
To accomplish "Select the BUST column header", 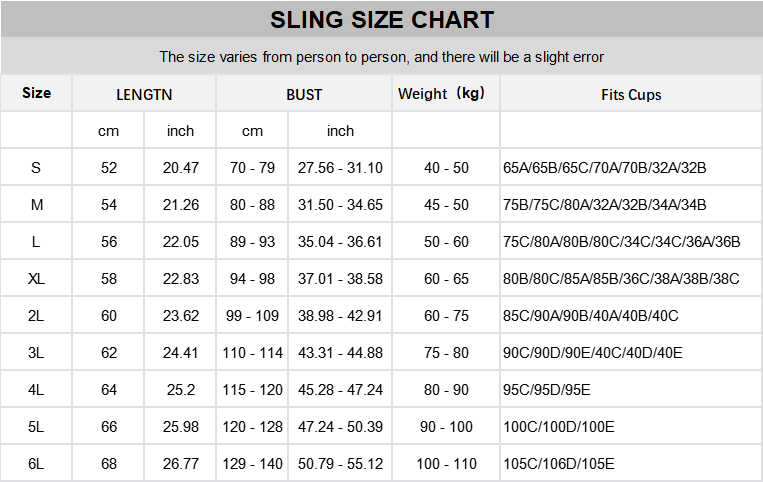I will pyautogui.click(x=304, y=95).
